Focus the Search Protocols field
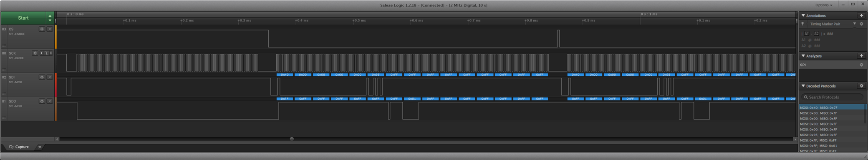This screenshot has width=868, height=160. (x=832, y=97)
